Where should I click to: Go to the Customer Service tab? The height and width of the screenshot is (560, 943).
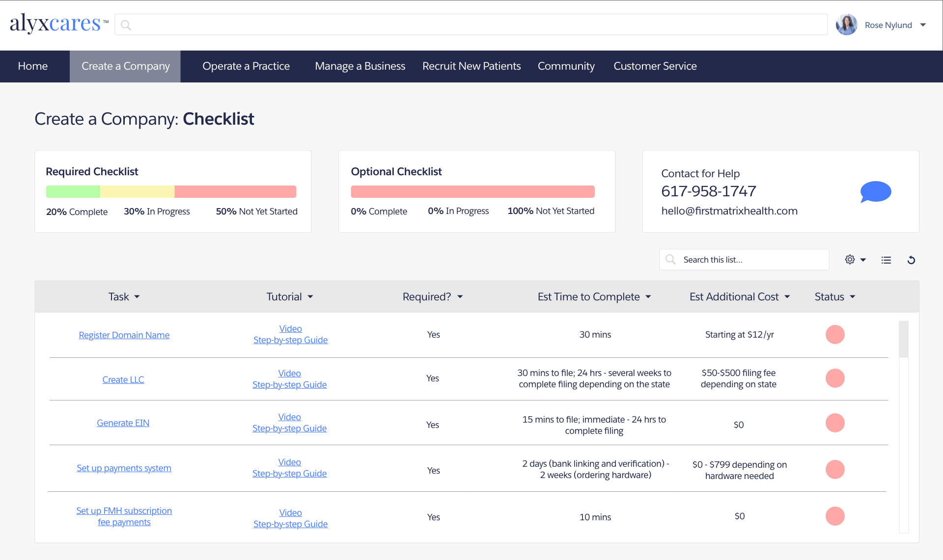[x=655, y=66]
